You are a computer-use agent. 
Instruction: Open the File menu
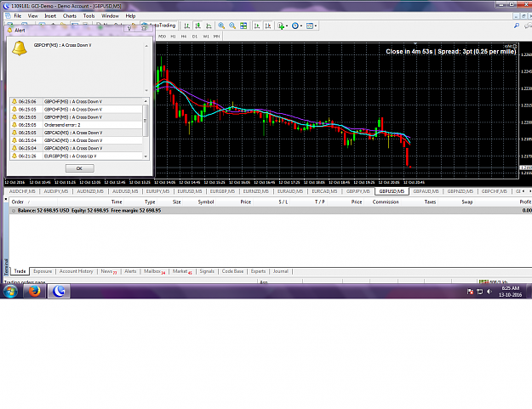click(x=18, y=16)
